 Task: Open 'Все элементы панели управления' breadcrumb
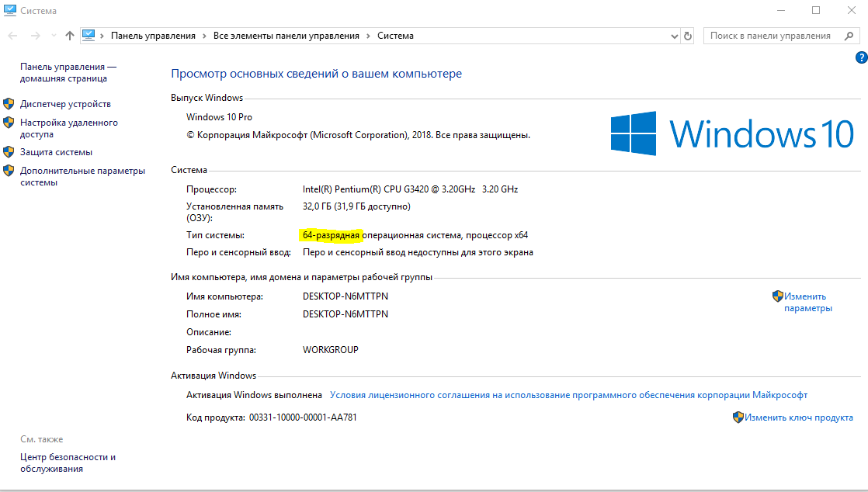(x=286, y=36)
